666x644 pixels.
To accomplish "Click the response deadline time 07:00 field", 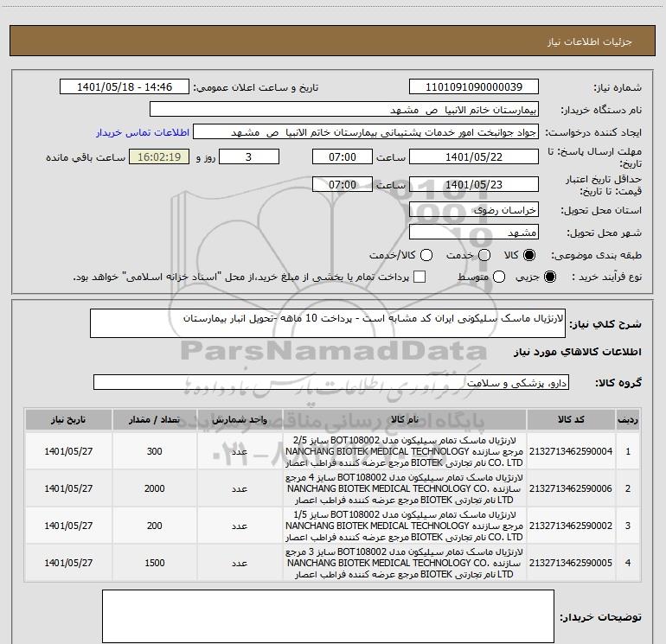I will [343, 156].
